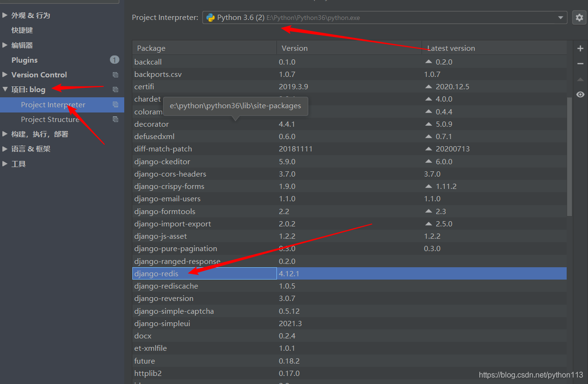Click upgrade arrow icon for django-ckeditor 6.0.0
The width and height of the screenshot is (588, 384).
click(429, 161)
